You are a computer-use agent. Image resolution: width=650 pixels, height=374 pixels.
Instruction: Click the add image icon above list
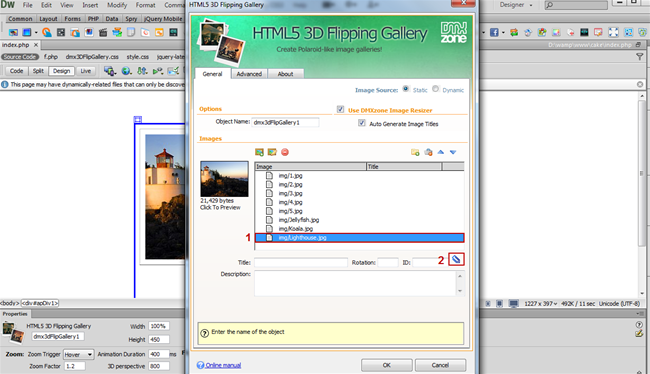coord(260,152)
